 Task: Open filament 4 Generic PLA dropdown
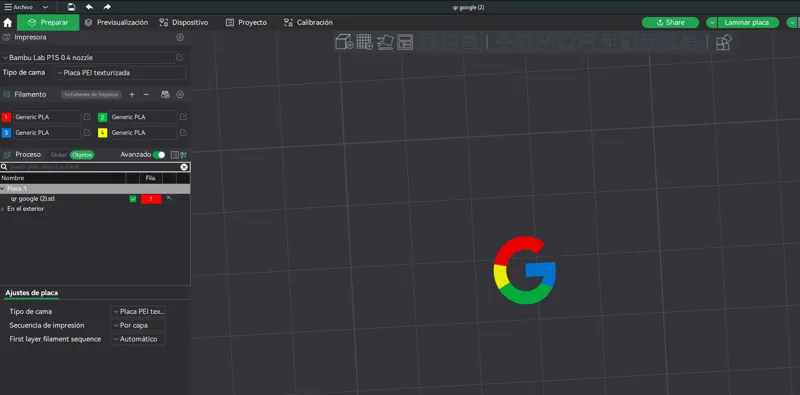click(x=143, y=133)
